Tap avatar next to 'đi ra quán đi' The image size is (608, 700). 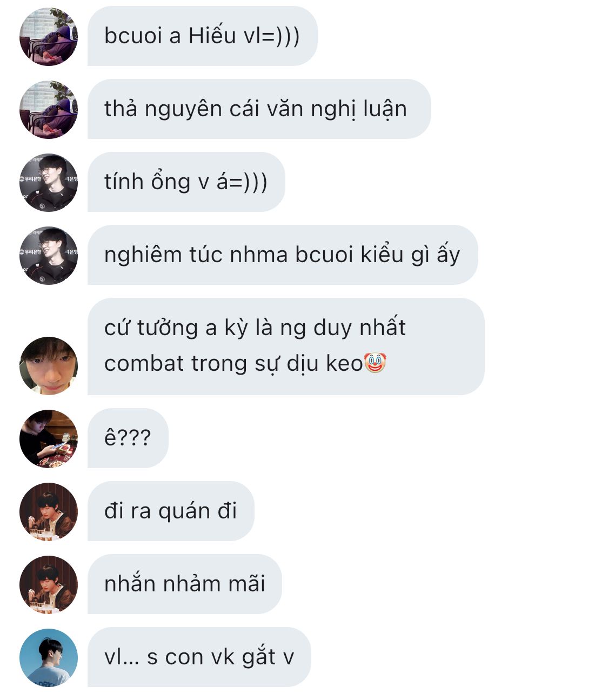pyautogui.click(x=49, y=512)
